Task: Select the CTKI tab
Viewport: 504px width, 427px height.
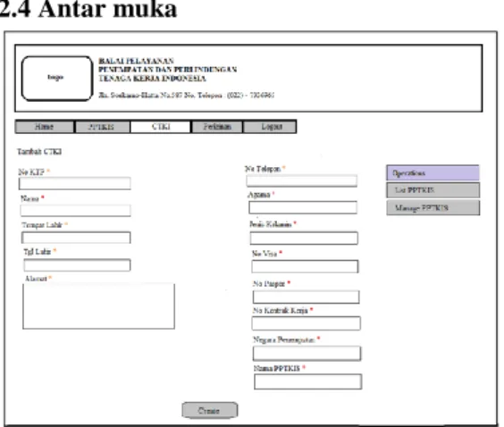Action: click(160, 127)
